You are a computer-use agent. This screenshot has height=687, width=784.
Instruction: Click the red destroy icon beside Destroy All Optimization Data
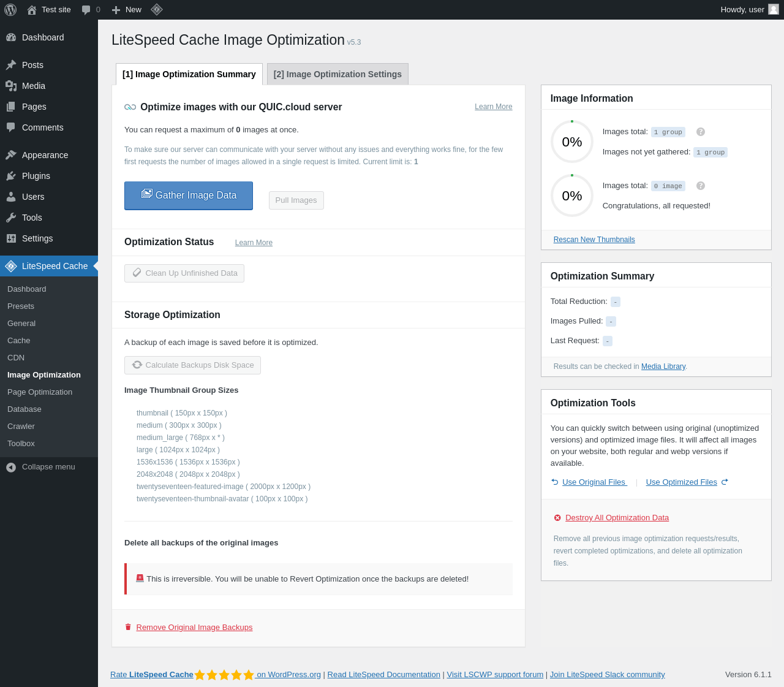point(557,518)
